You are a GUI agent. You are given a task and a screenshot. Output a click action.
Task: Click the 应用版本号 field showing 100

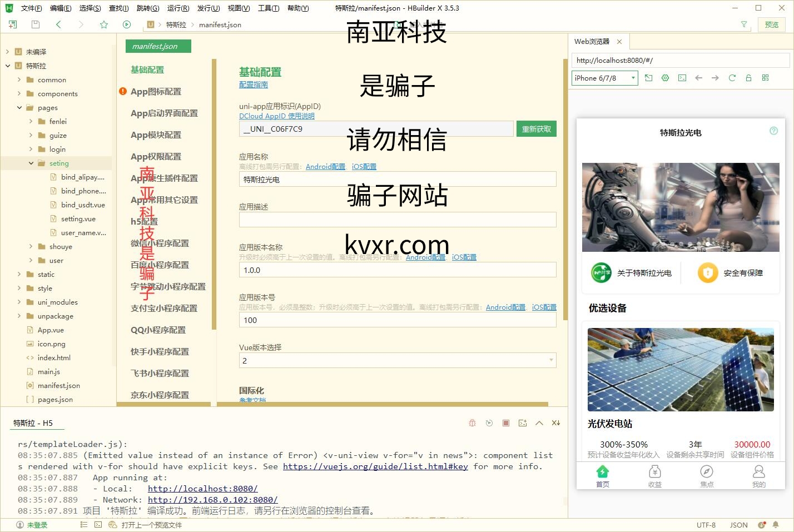[x=398, y=320]
